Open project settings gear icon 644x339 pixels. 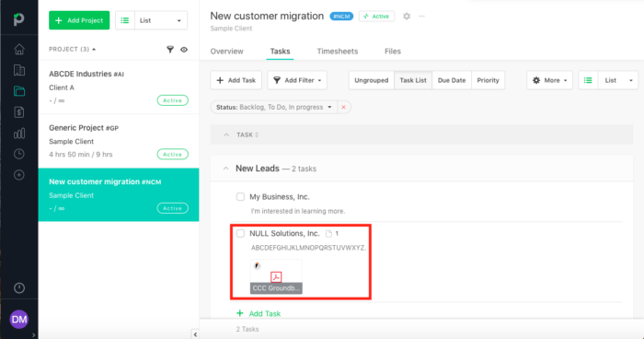[x=407, y=16]
